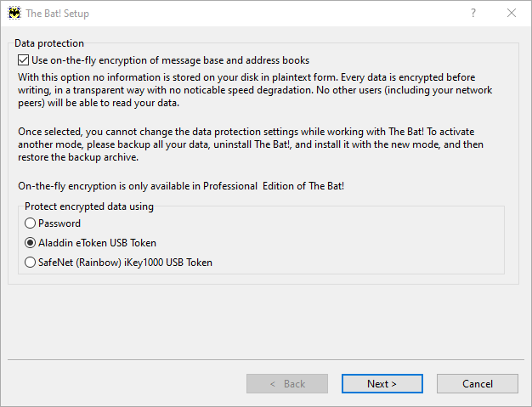The width and height of the screenshot is (532, 407).
Task: Click the "Data protection" group heading
Action: click(49, 43)
